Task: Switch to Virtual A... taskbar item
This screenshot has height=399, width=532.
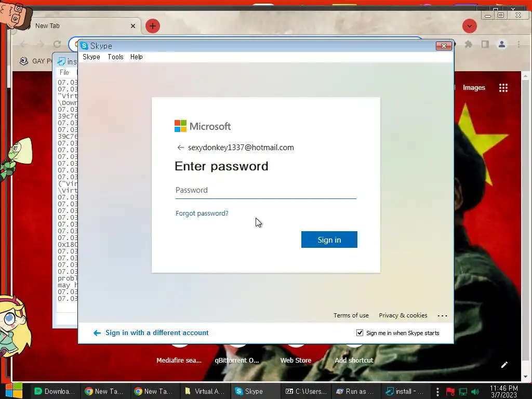Action: coord(205,391)
